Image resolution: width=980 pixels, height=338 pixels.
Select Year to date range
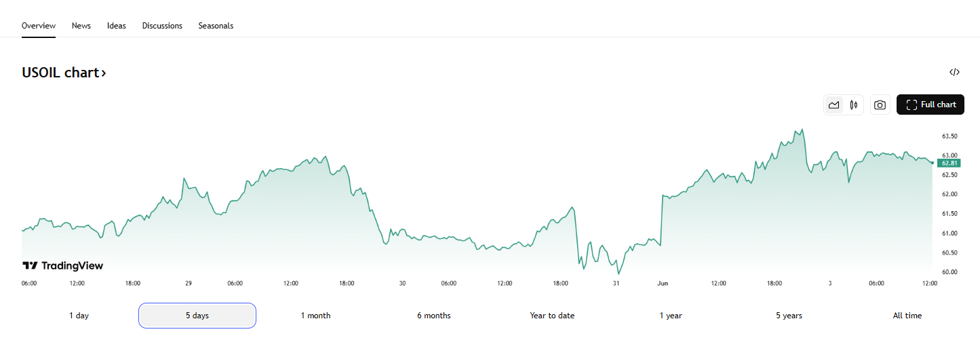(x=552, y=316)
